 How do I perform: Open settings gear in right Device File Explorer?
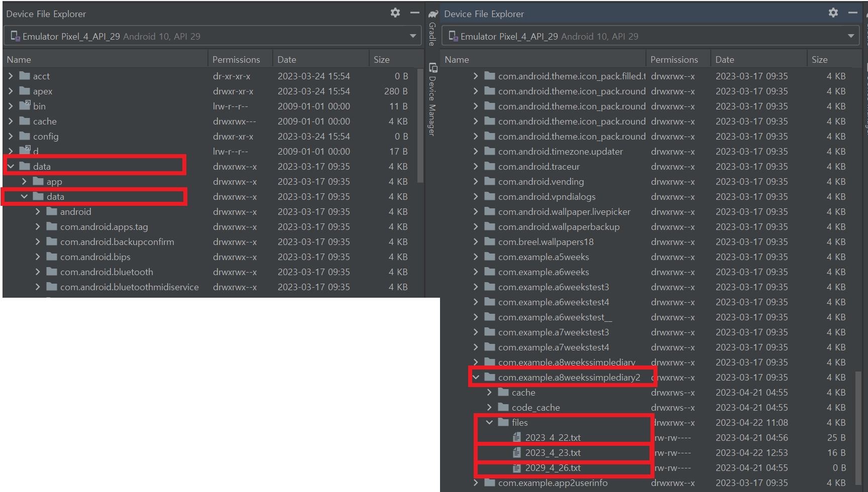(x=833, y=13)
